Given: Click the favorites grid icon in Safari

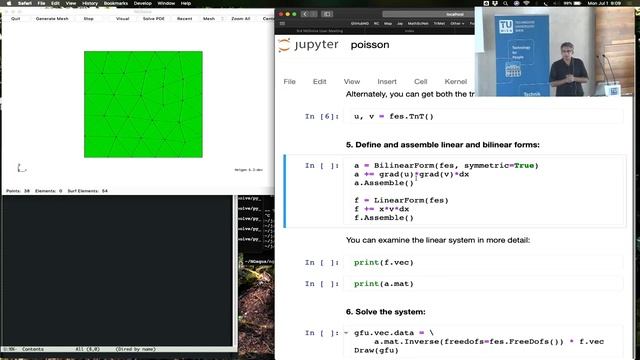Looking at the screenshot, I should tap(282, 23).
